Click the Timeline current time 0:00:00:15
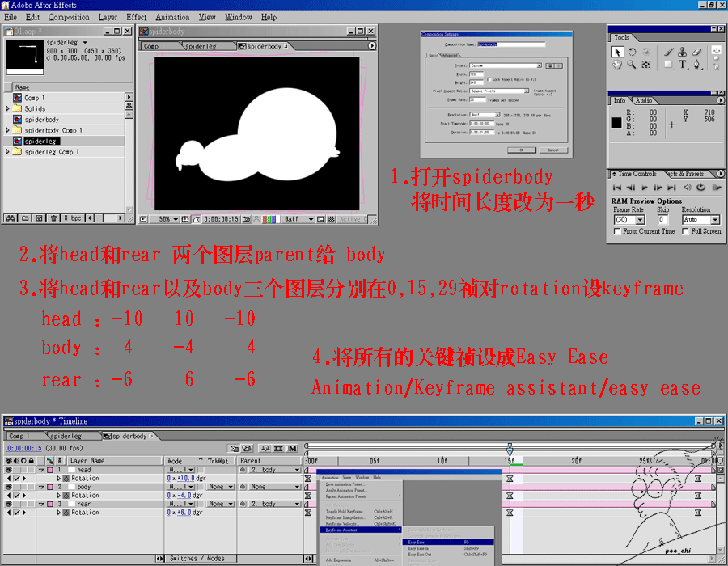The width and height of the screenshot is (728, 566). (24, 448)
